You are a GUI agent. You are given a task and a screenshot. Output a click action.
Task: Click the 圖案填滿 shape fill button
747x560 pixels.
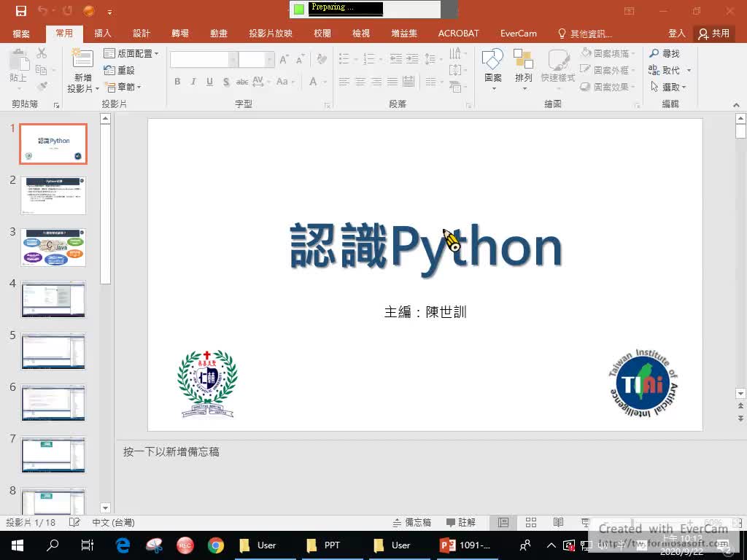pyautogui.click(x=608, y=53)
